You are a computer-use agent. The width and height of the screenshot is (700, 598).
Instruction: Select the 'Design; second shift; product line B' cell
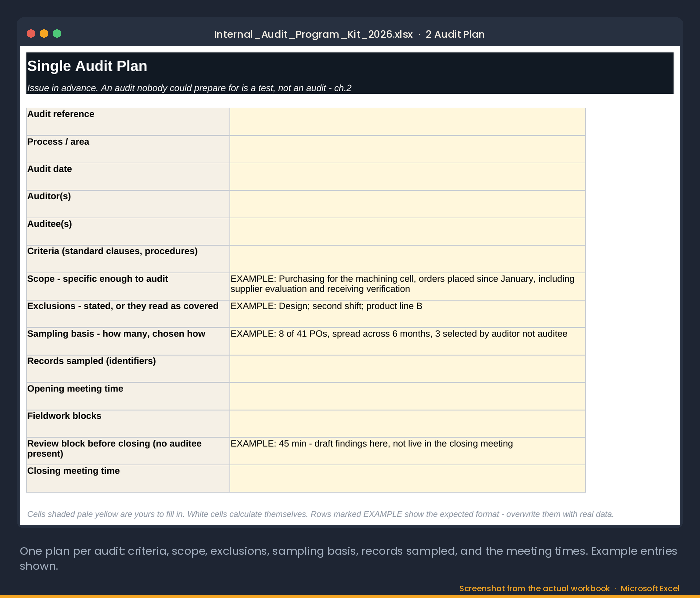407,314
